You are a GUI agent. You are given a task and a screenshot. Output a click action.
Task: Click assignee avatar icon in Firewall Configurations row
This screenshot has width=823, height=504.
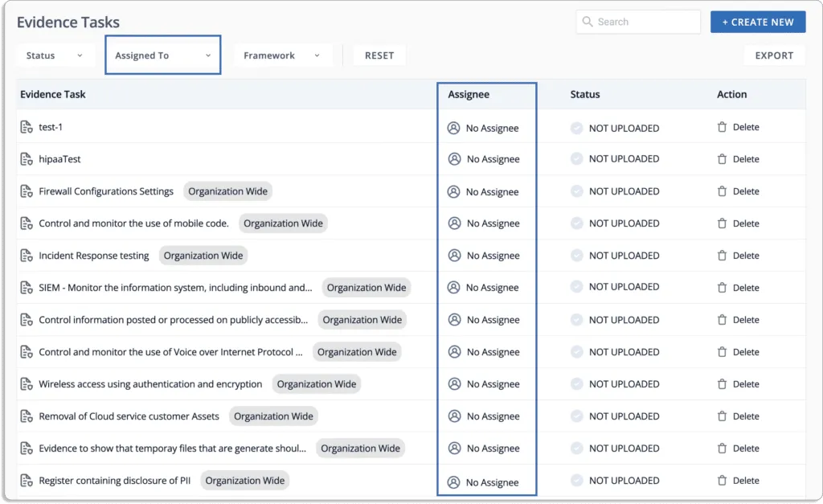click(x=453, y=191)
